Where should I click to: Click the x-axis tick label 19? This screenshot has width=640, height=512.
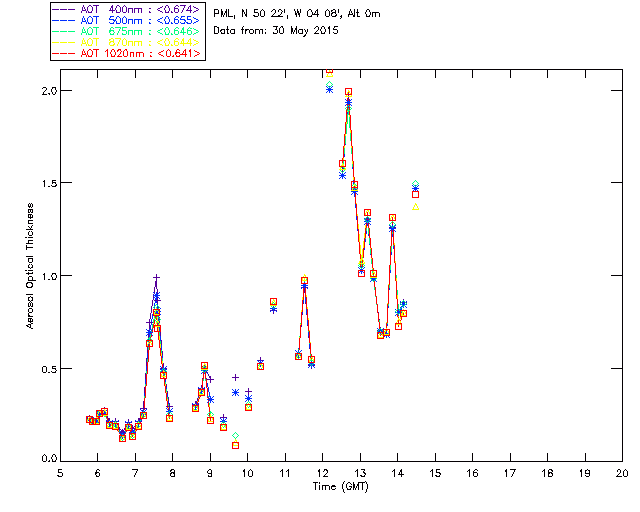(x=585, y=473)
